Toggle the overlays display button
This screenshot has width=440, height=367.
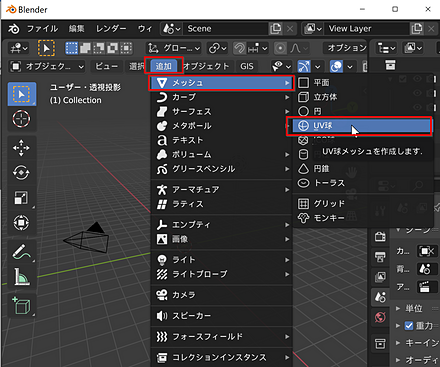(x=336, y=66)
